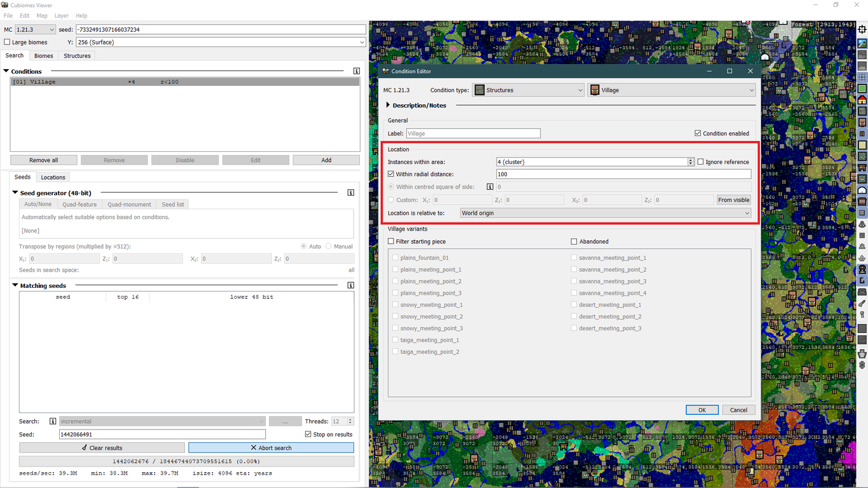Viewport: 868px width, 488px height.
Task: Open the Map menu
Action: tap(42, 15)
